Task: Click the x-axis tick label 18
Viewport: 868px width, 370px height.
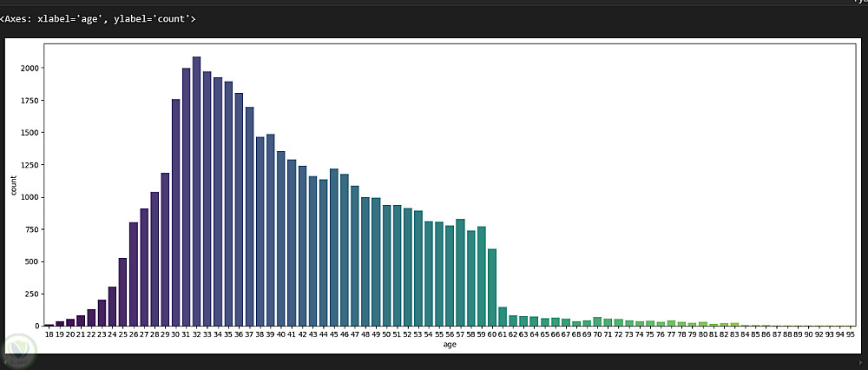Action: click(x=49, y=334)
